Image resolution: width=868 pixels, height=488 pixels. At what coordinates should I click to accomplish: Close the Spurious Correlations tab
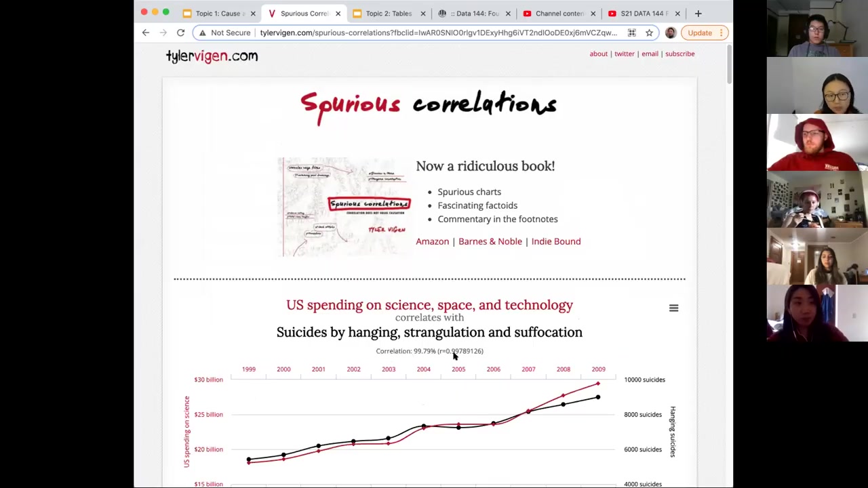tap(338, 14)
